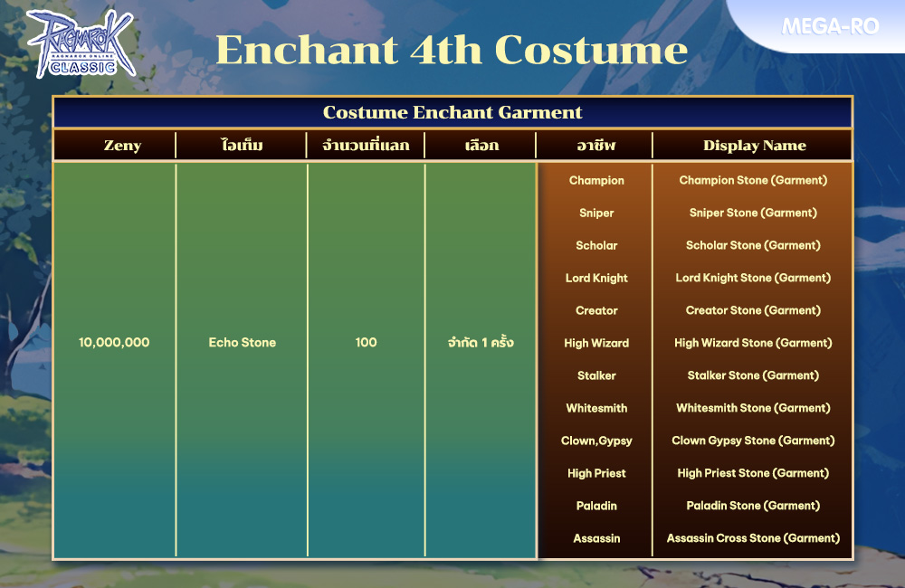Select Sniper in the class column
Image resolution: width=905 pixels, height=588 pixels.
click(x=596, y=213)
